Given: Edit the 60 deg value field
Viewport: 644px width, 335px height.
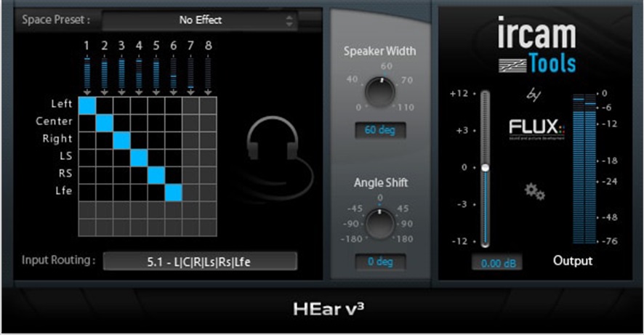Looking at the screenshot, I should click(380, 130).
